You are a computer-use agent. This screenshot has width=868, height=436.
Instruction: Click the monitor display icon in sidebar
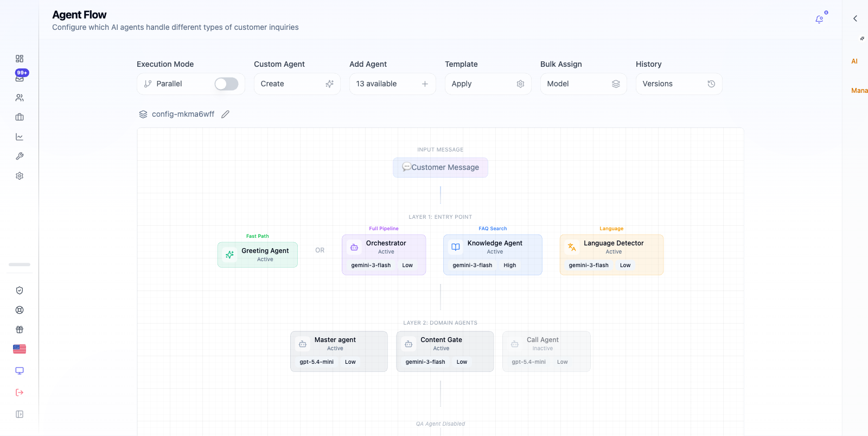20,371
